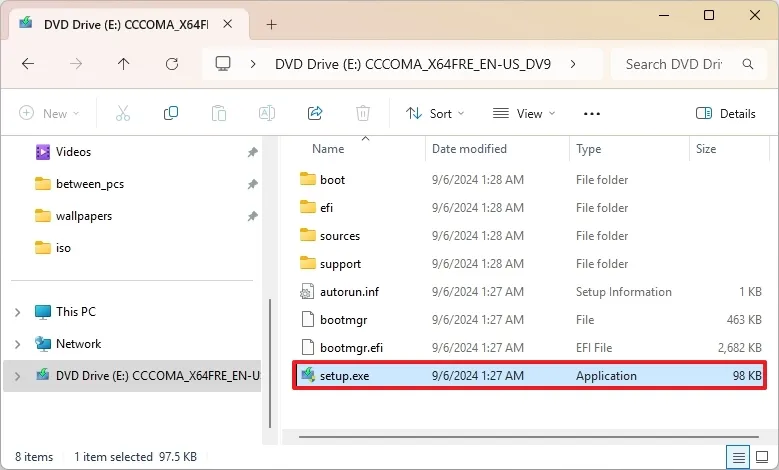
Task: Click DVD Drive (E:) breadcrumb in address bar
Action: (x=412, y=64)
